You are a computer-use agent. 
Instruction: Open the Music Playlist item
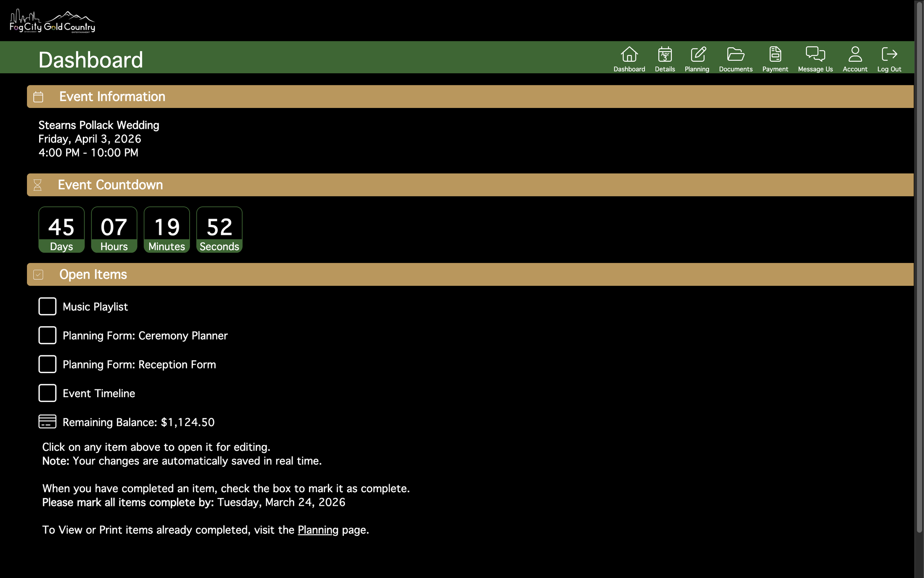pos(95,307)
